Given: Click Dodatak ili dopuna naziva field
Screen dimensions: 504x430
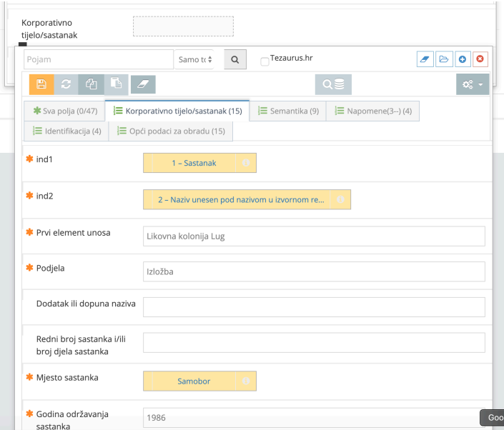Looking at the screenshot, I should click(x=314, y=307).
